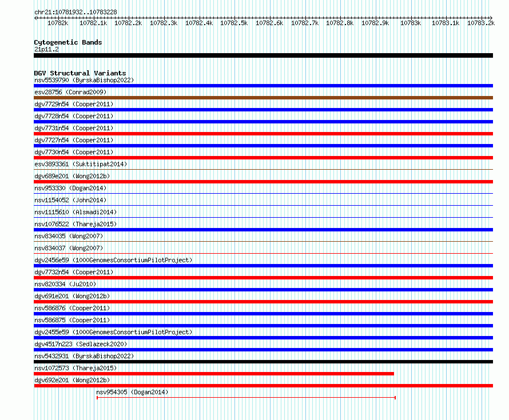509x420 pixels.
Task: Click the thin red line under nsv954305
Action: (246, 398)
